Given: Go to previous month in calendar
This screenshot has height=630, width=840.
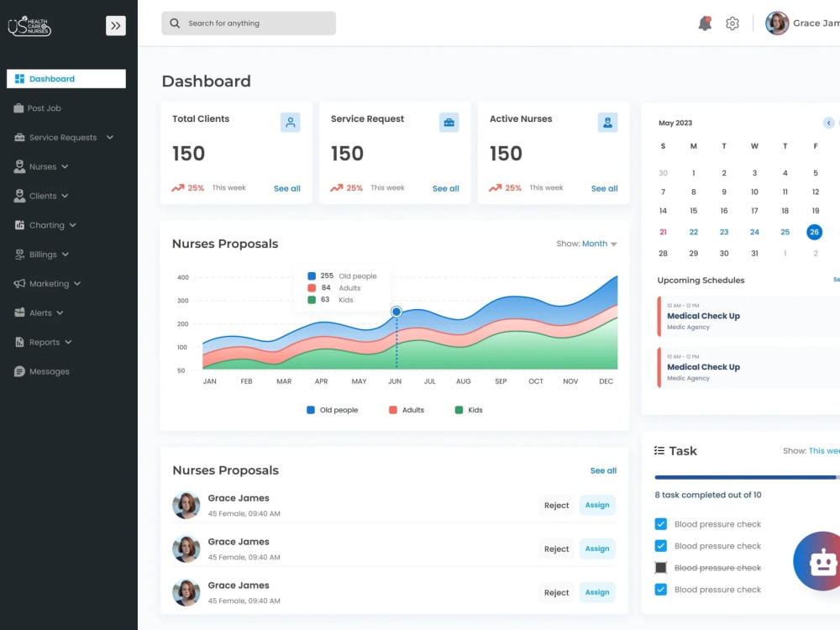Looking at the screenshot, I should coord(829,123).
